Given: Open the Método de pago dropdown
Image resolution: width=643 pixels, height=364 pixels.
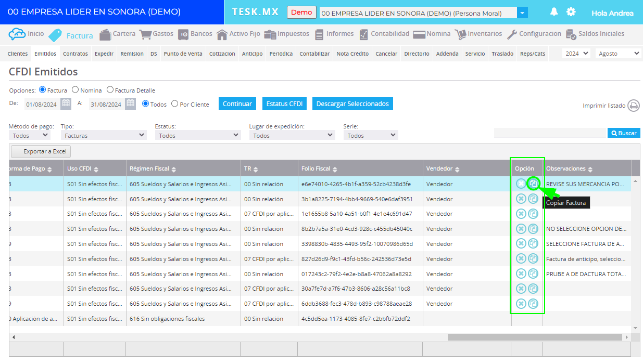Looking at the screenshot, I should pos(30,135).
